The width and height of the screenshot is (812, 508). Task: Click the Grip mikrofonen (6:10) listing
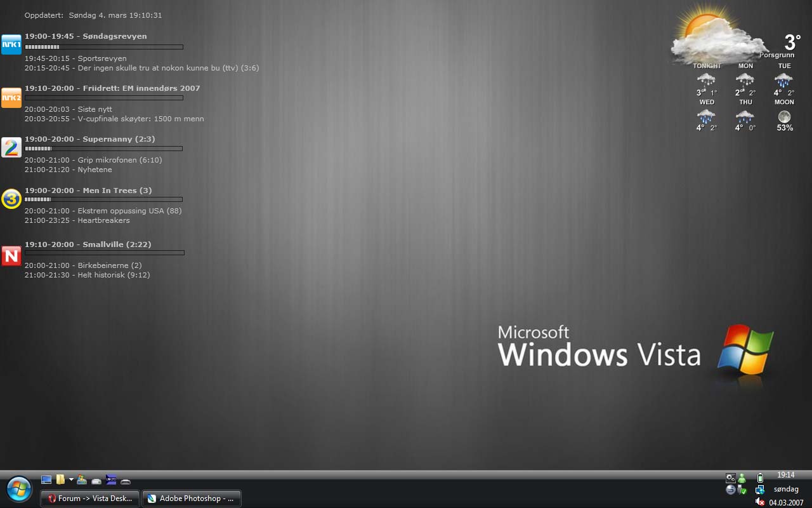click(x=93, y=160)
